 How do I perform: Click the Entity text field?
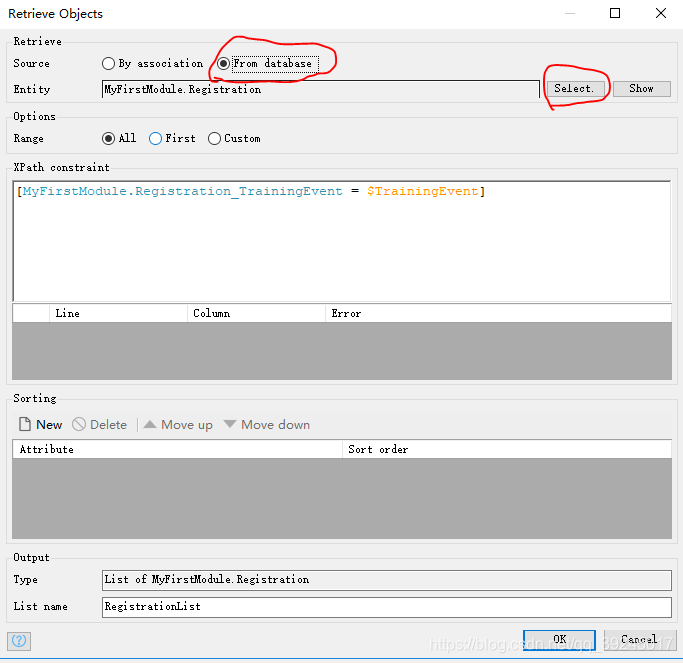click(320, 89)
